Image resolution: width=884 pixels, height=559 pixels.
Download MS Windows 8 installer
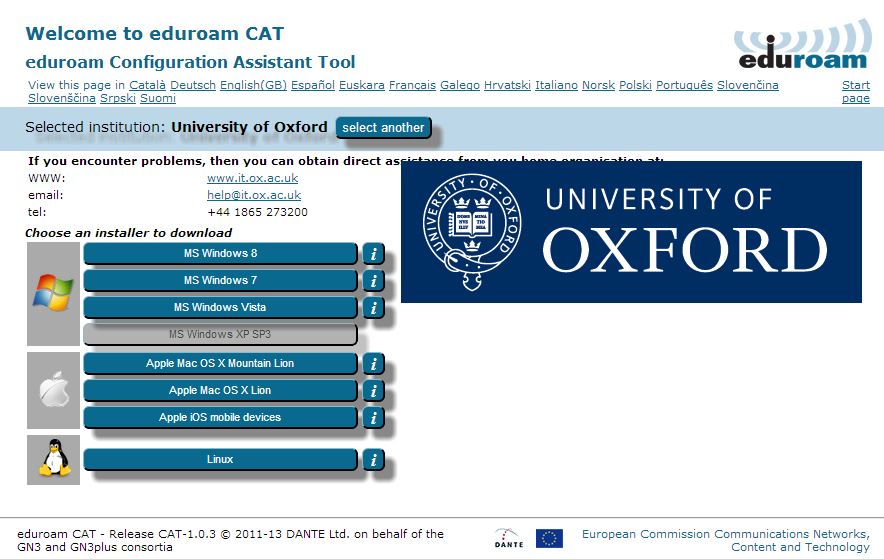pyautogui.click(x=220, y=254)
